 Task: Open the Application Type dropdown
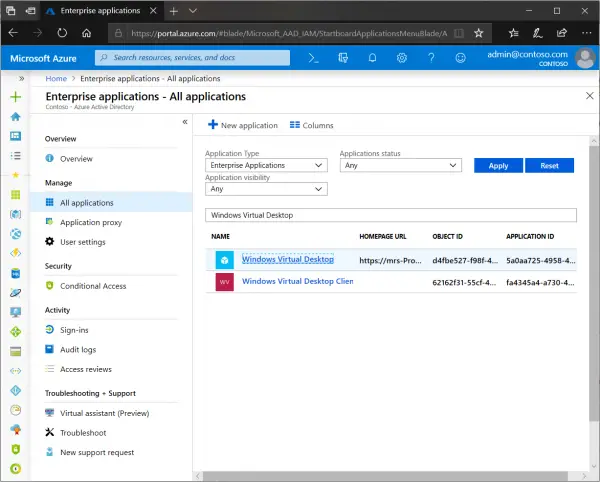tap(266, 165)
